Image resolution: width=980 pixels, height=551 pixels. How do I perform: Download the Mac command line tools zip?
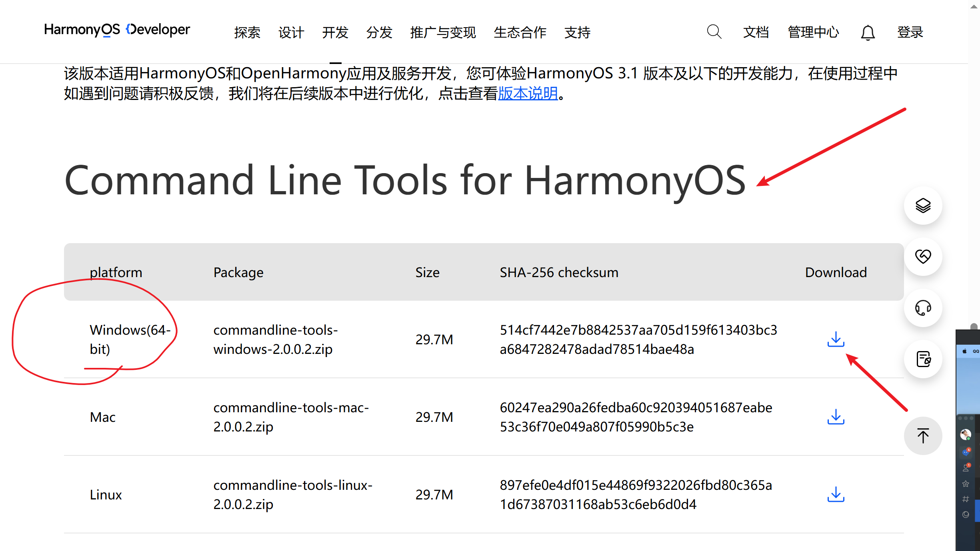coord(836,417)
